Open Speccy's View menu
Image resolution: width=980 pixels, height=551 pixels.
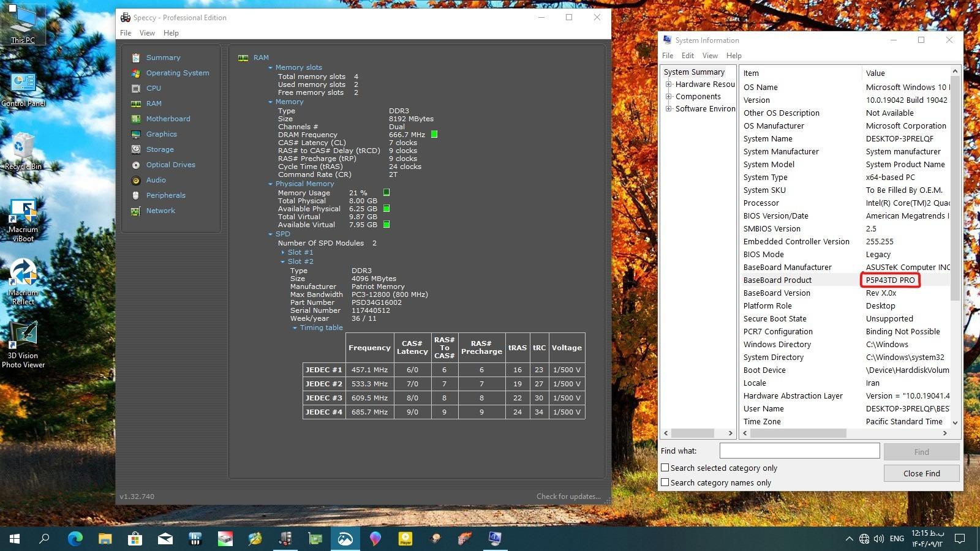[x=147, y=33]
